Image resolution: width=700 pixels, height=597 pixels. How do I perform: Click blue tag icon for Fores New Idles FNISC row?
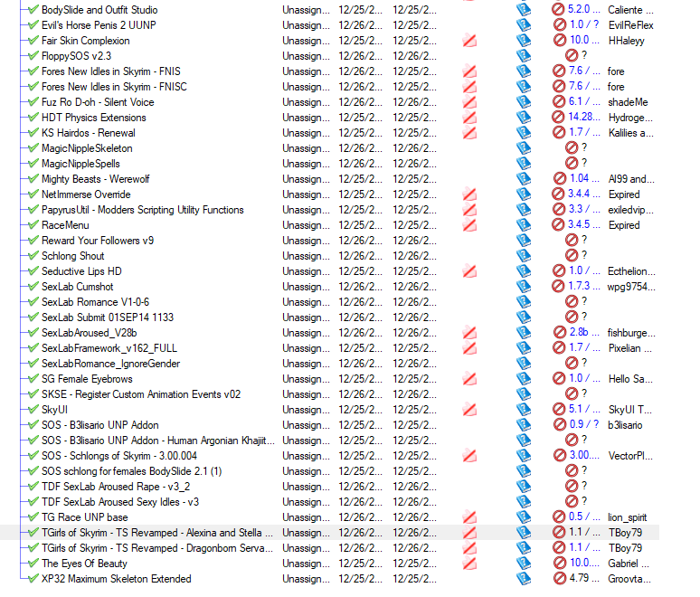click(524, 87)
